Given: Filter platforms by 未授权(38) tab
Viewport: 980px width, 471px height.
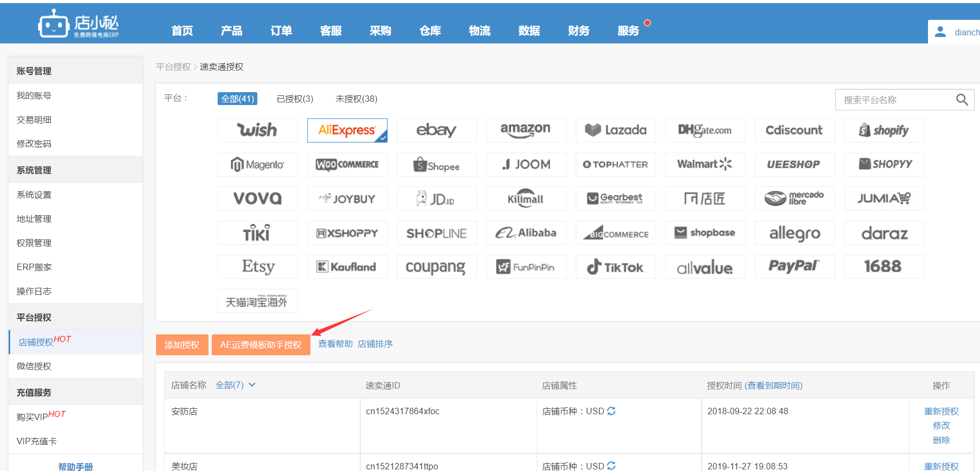Looking at the screenshot, I should point(357,99).
